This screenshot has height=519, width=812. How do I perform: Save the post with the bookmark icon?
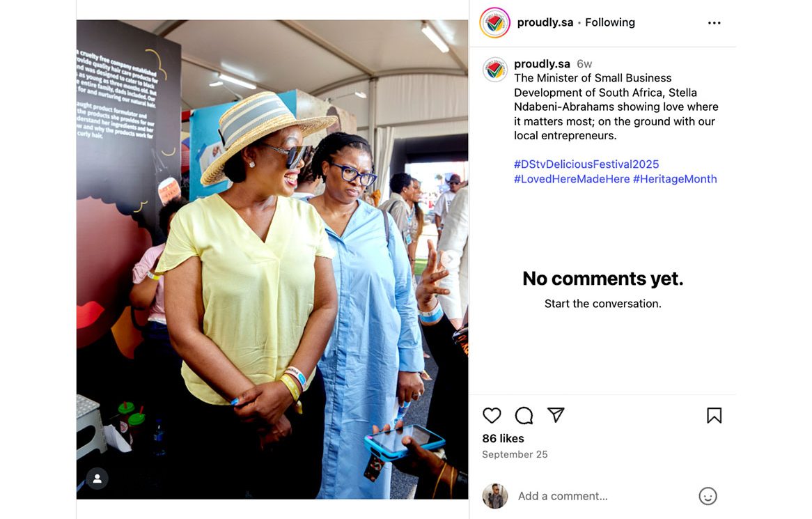click(x=714, y=415)
